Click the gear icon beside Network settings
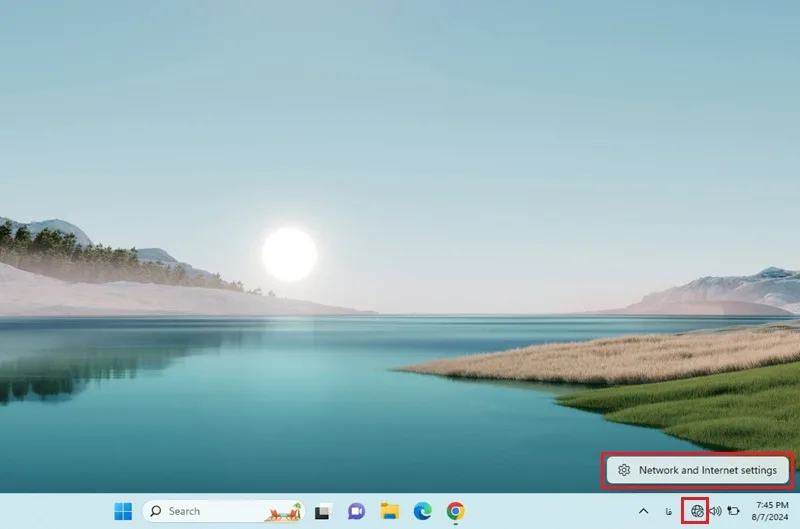 (x=624, y=470)
